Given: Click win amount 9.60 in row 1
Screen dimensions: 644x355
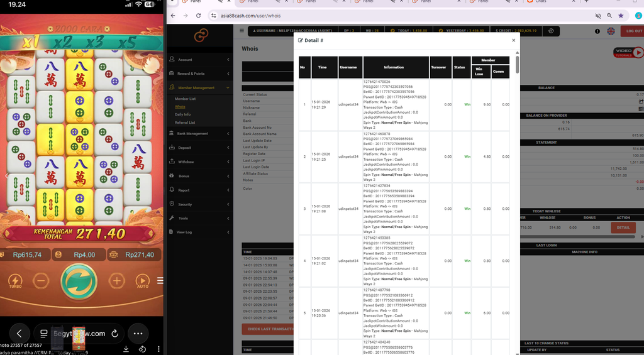Looking at the screenshot, I should [x=487, y=104].
